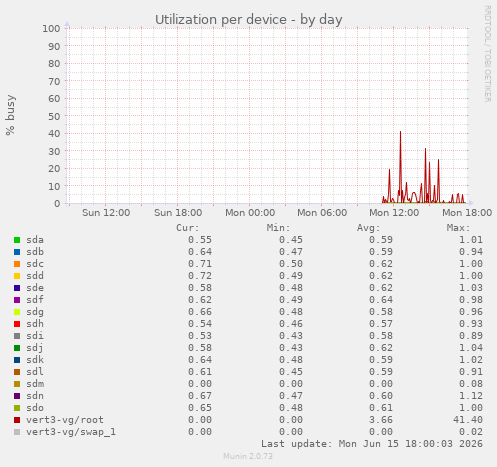Select the sdn legend label
The width and height of the screenshot is (497, 467).
coord(35,396)
